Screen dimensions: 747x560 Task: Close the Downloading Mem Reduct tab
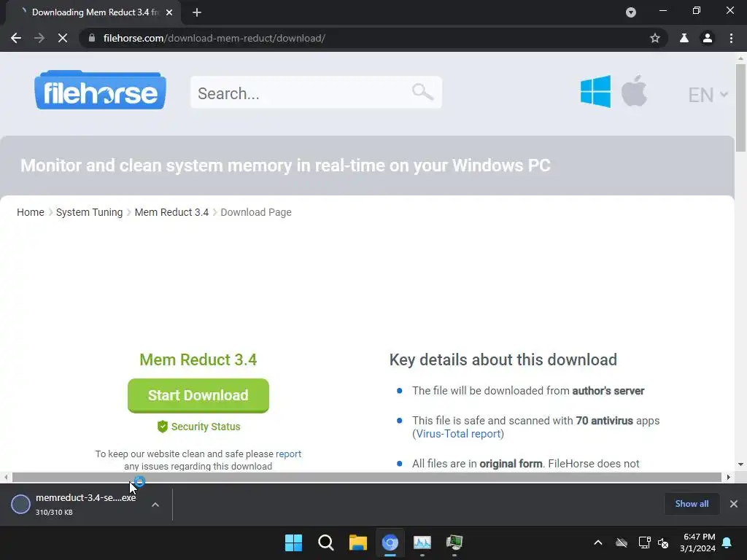point(169,12)
